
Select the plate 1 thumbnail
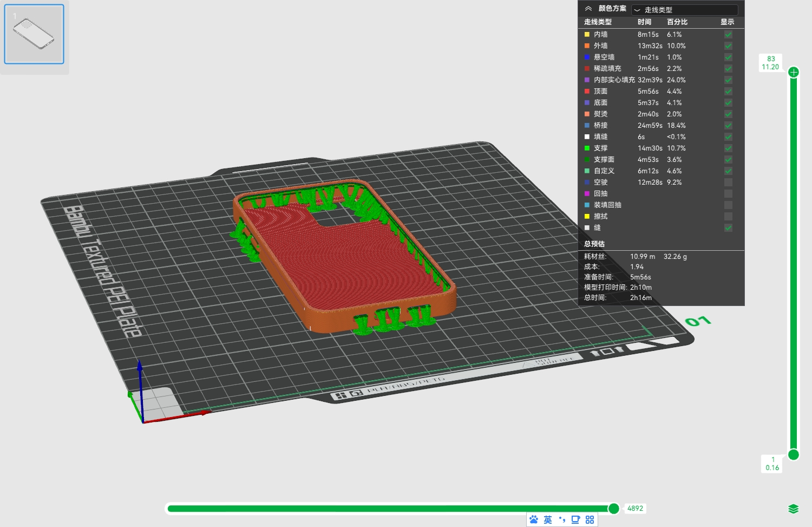[x=34, y=34]
